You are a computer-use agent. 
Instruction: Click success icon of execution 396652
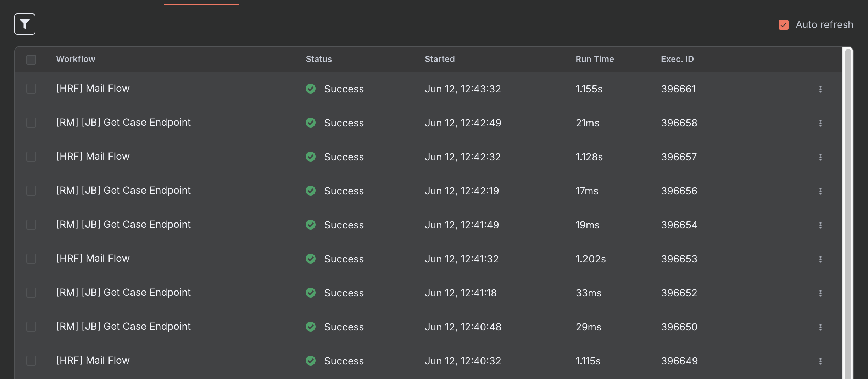(x=311, y=293)
